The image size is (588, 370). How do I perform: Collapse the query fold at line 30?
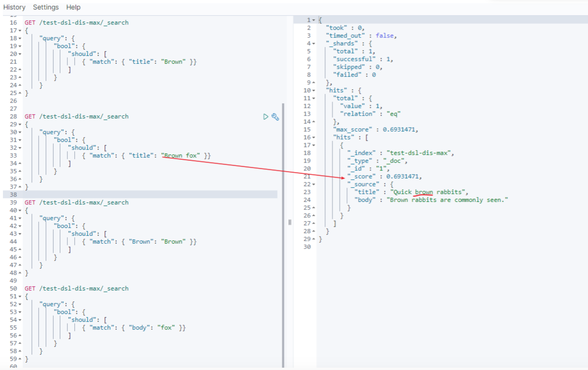click(20, 132)
